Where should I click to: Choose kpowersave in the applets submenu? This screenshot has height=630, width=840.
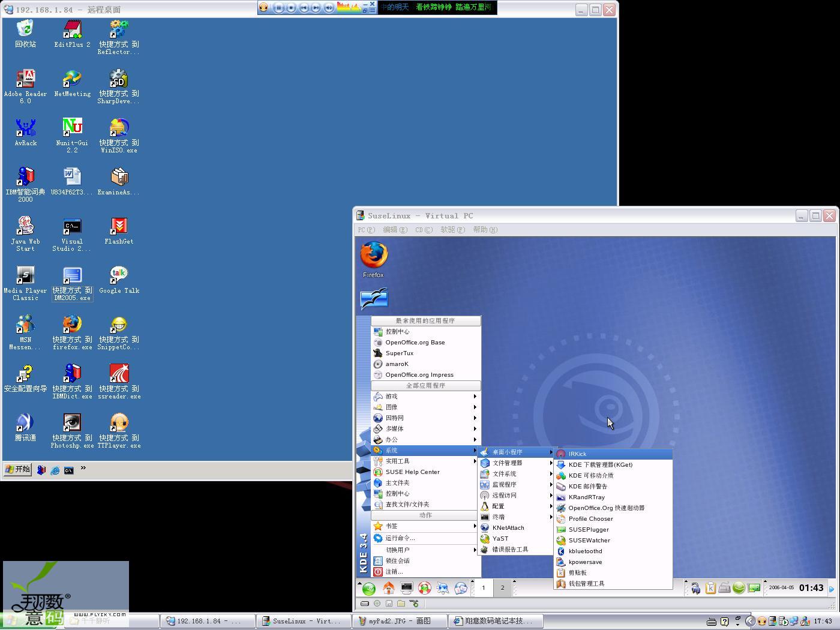pos(613,562)
